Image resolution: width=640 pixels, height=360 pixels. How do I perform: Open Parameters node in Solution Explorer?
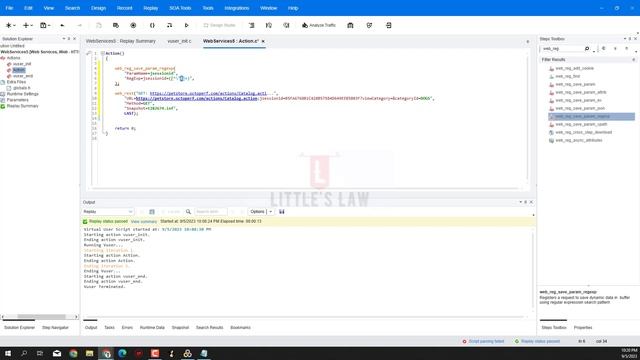pyautogui.click(x=18, y=100)
